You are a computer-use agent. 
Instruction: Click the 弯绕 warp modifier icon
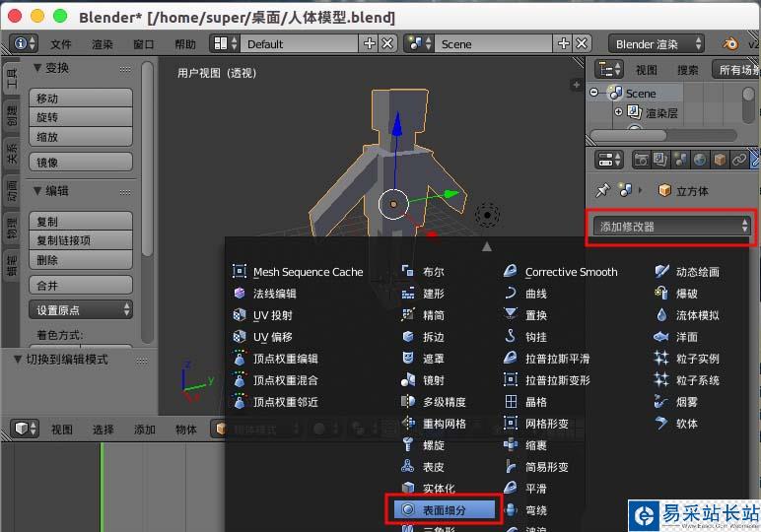pyautogui.click(x=511, y=509)
